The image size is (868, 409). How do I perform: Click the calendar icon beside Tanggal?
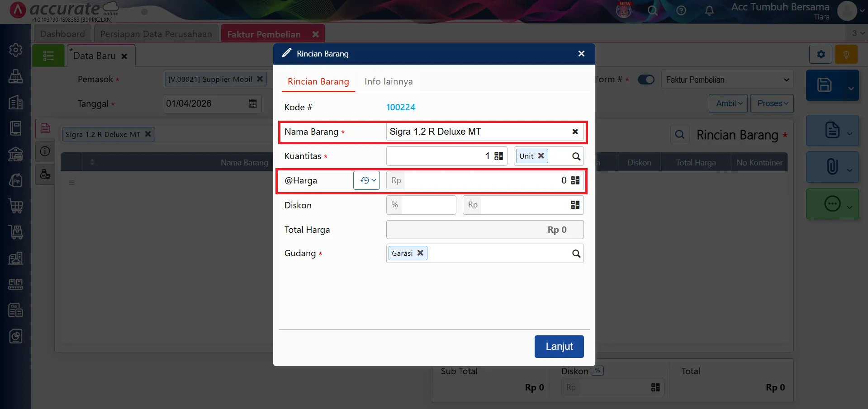(x=253, y=103)
